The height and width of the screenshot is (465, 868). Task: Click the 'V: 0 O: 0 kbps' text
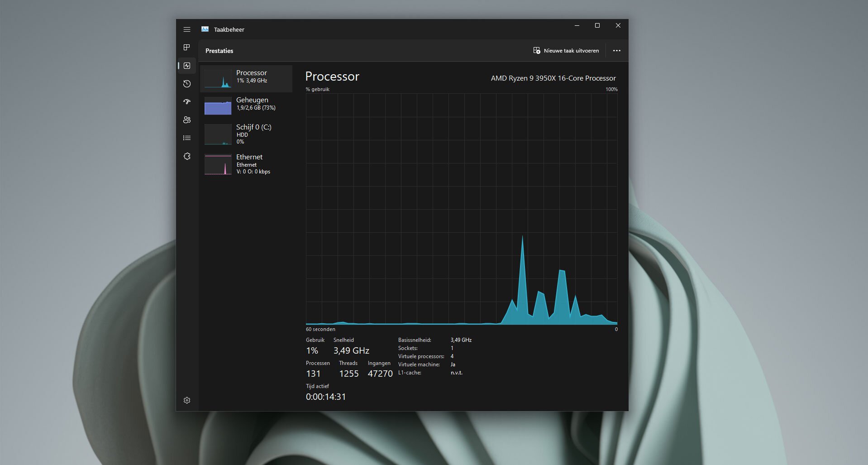(x=253, y=172)
